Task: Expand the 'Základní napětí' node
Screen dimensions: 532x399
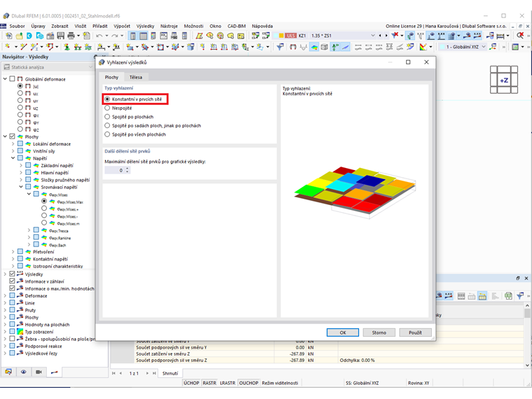Action: [x=21, y=165]
